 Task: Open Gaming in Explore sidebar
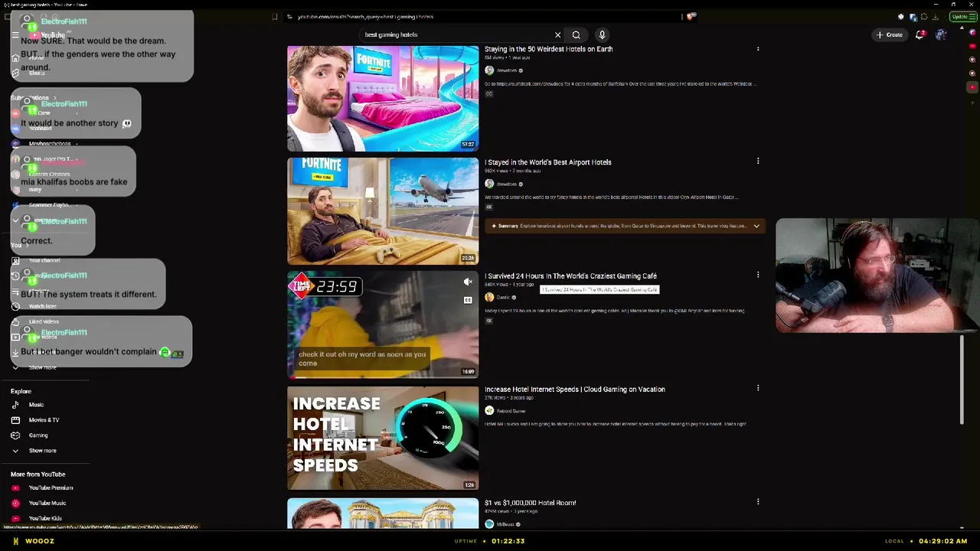coord(38,435)
